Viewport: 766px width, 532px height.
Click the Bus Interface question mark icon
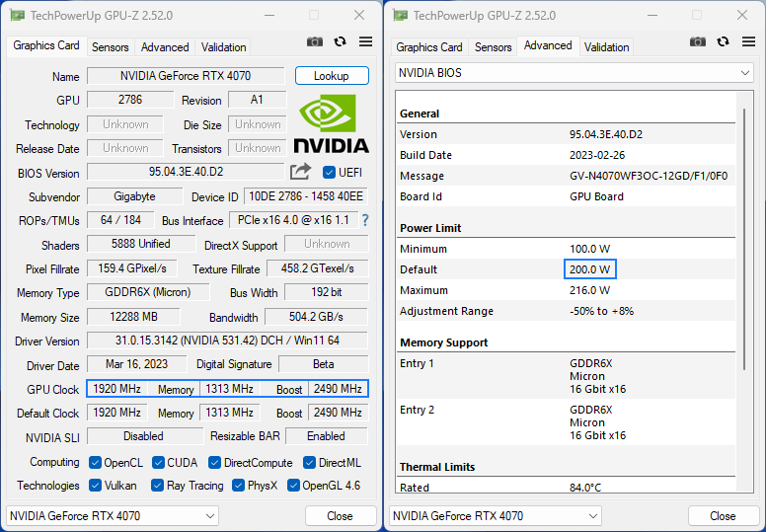[365, 220]
